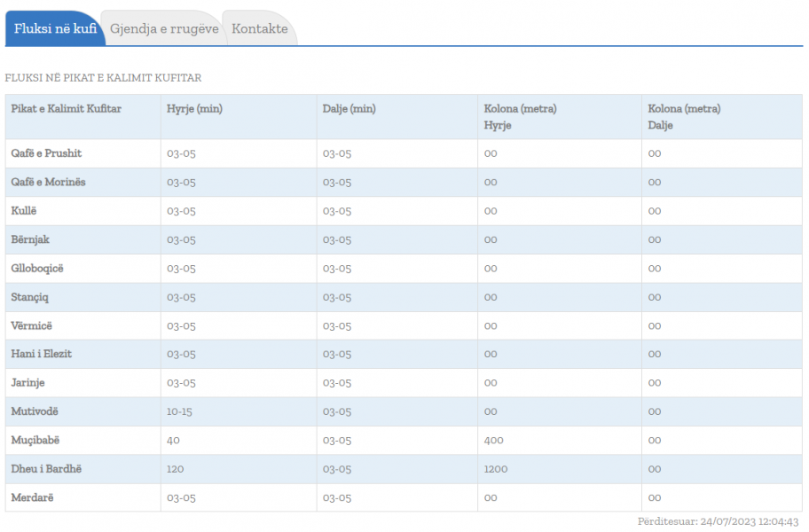Click Jarinje exit time 03-05

tap(337, 383)
